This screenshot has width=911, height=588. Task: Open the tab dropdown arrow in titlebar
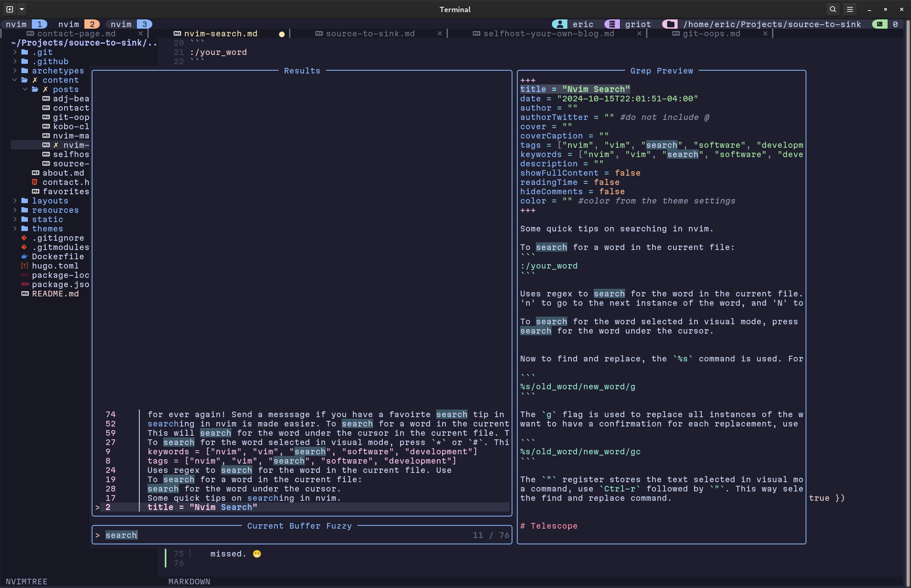pyautogui.click(x=22, y=9)
